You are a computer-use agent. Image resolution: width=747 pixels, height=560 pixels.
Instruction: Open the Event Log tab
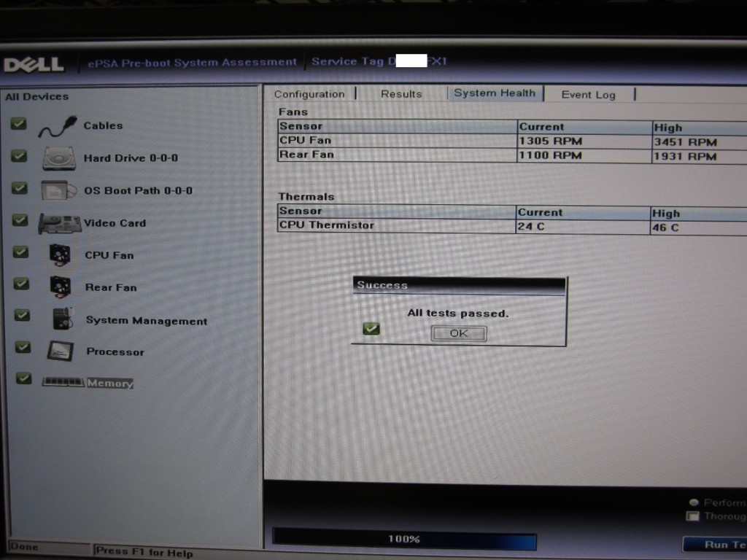588,95
